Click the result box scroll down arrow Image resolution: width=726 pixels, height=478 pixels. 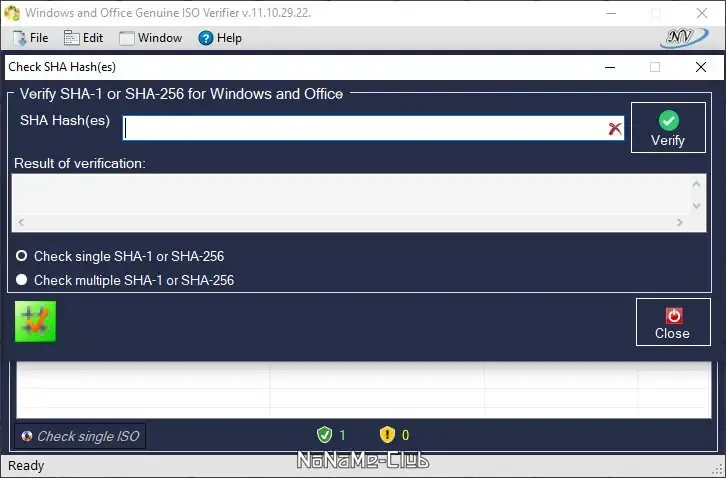pos(696,206)
